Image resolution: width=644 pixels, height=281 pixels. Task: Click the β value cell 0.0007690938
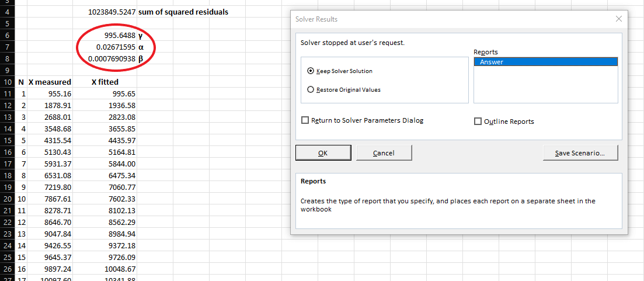112,58
